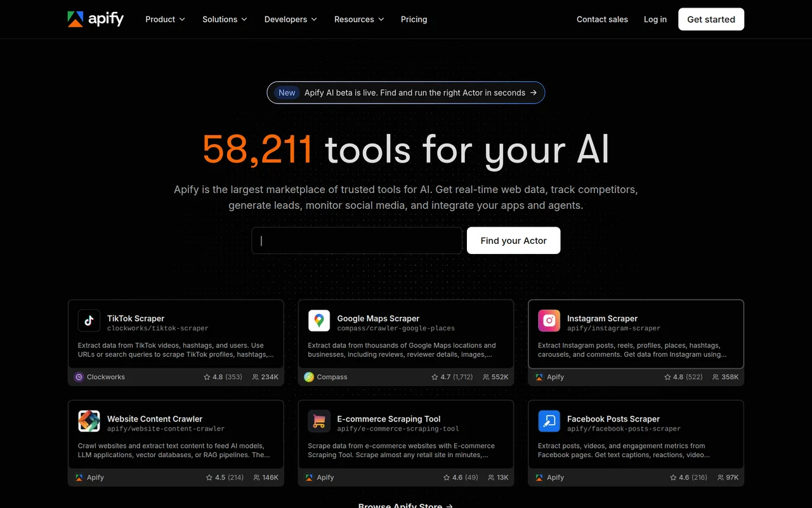Click the 4.8 (353) rating text
This screenshot has height=508, width=812.
click(227, 377)
